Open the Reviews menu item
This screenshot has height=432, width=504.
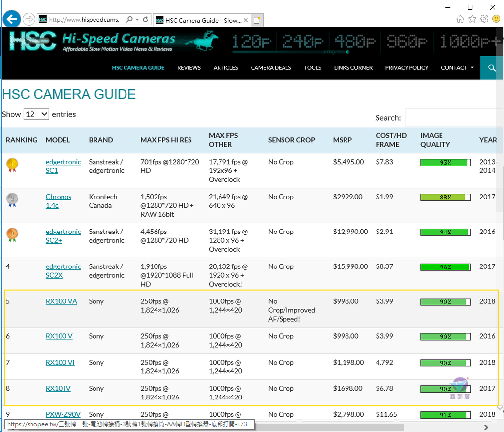189,68
